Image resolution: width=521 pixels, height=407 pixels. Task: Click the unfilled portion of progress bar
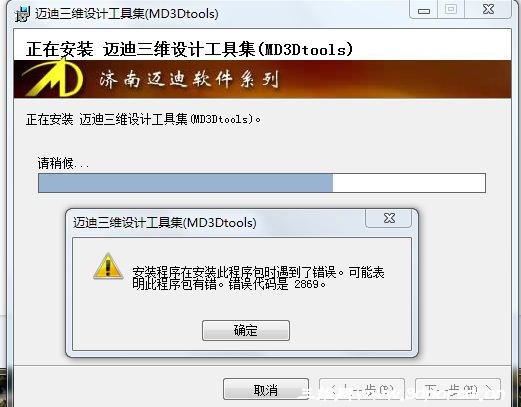coord(409,183)
